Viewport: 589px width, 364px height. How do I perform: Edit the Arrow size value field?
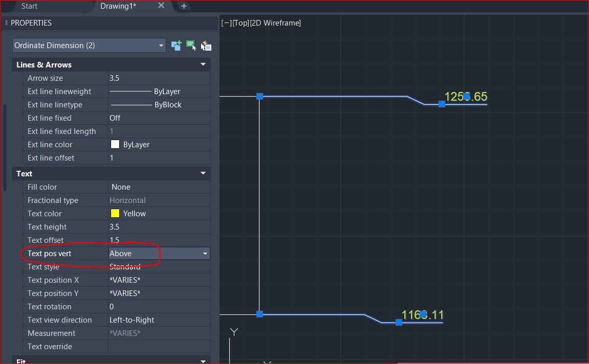click(159, 78)
